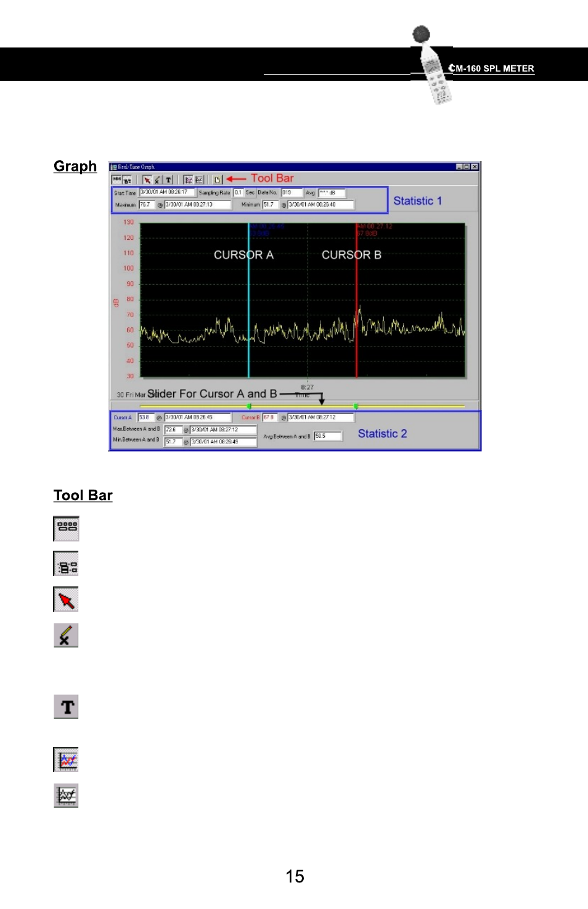Click the Sampling Rate label
This screenshot has width=588, height=909.
(214, 193)
